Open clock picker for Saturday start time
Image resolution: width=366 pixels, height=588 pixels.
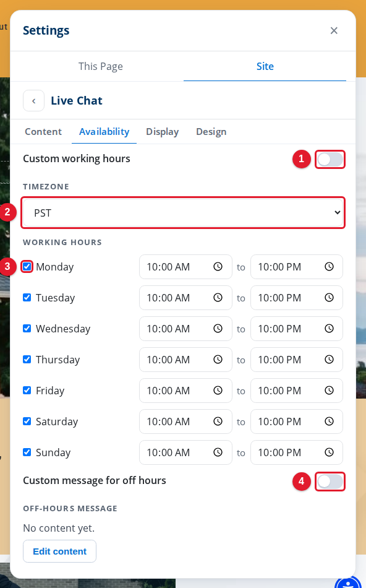[218, 422]
